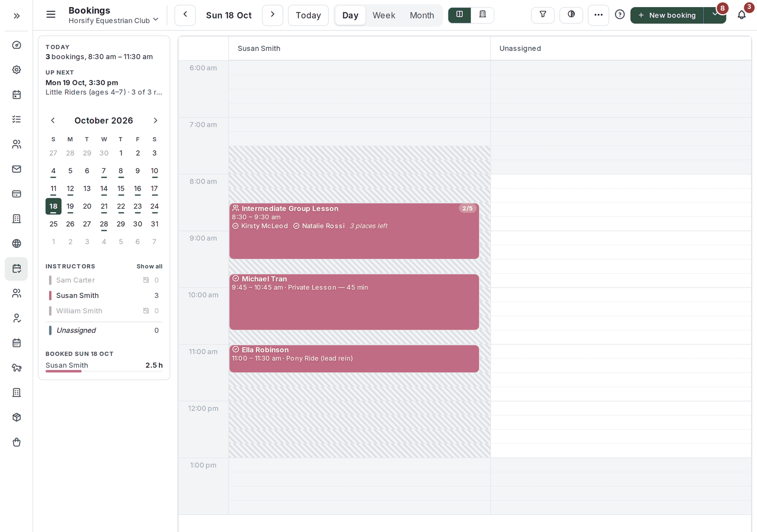Open Michael Tran's Private Lesson booking

[354, 302]
